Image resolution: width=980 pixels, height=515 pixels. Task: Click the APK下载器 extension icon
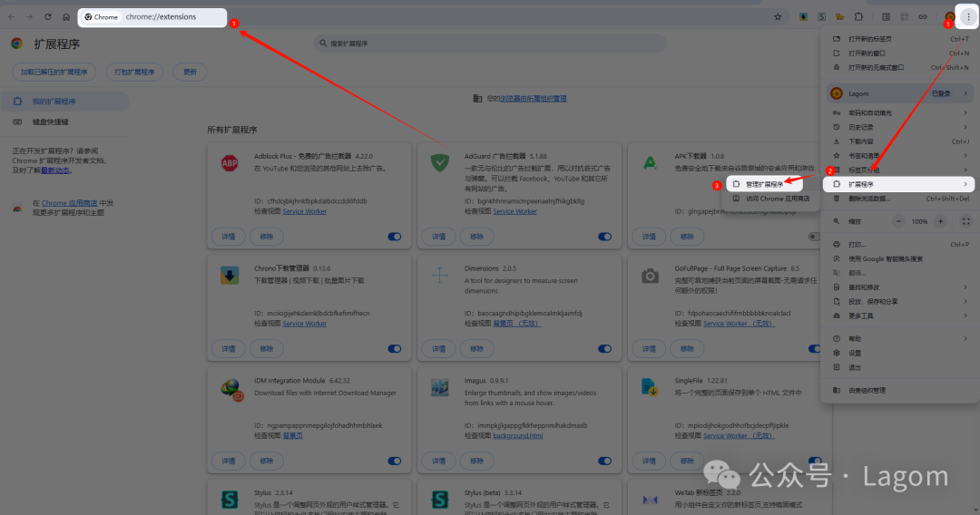[x=650, y=163]
